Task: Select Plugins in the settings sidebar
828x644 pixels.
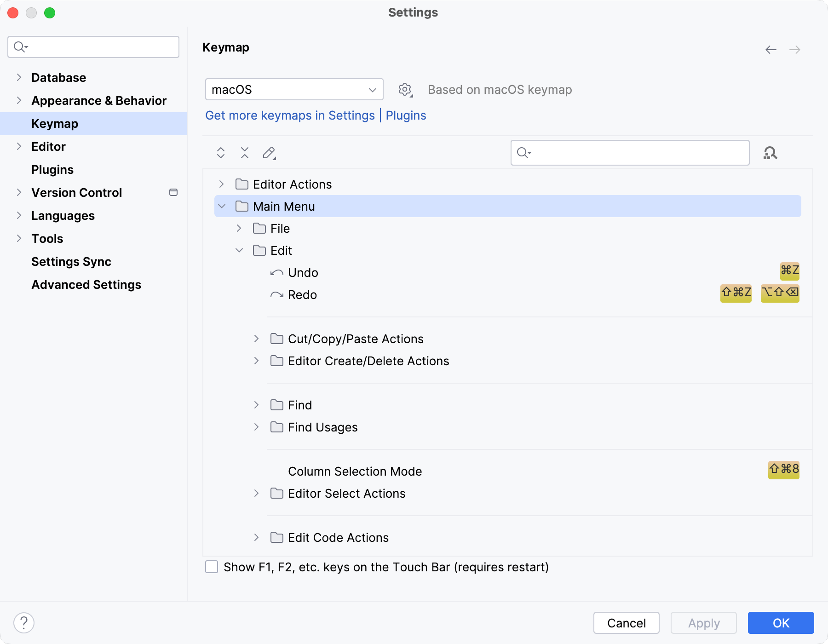Action: click(x=52, y=169)
